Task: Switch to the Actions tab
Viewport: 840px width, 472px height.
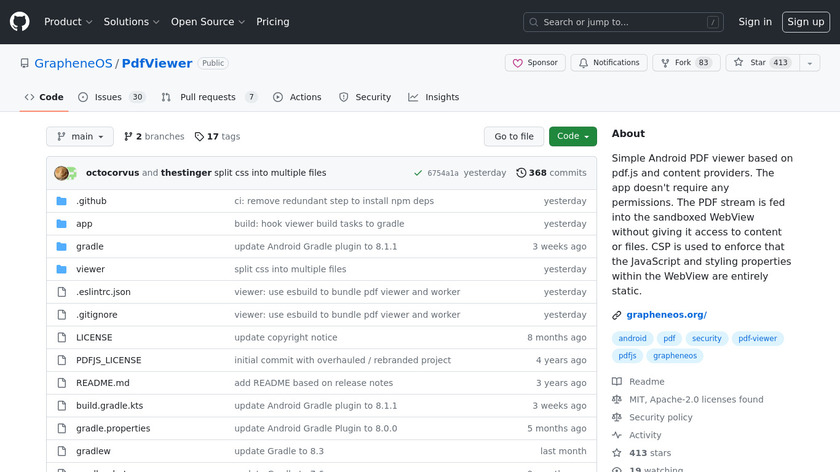Action: tap(297, 97)
